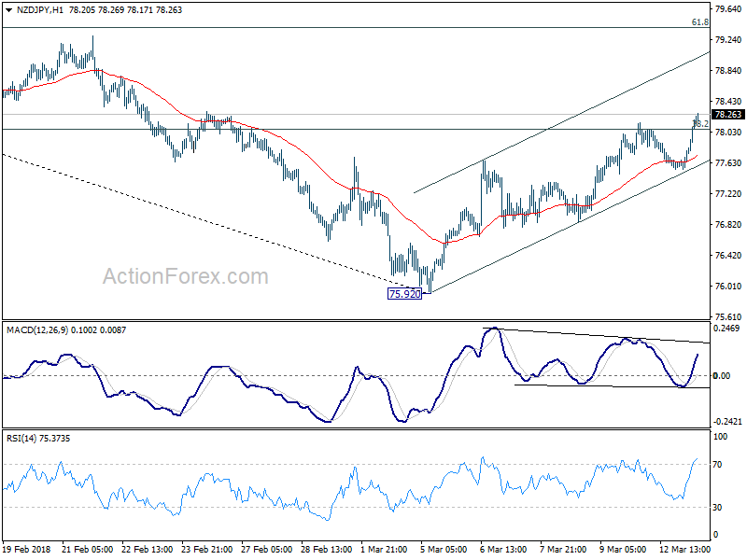This screenshot has width=747, height=560.
Task: Click the current price tag 78.263
Action: (728, 114)
